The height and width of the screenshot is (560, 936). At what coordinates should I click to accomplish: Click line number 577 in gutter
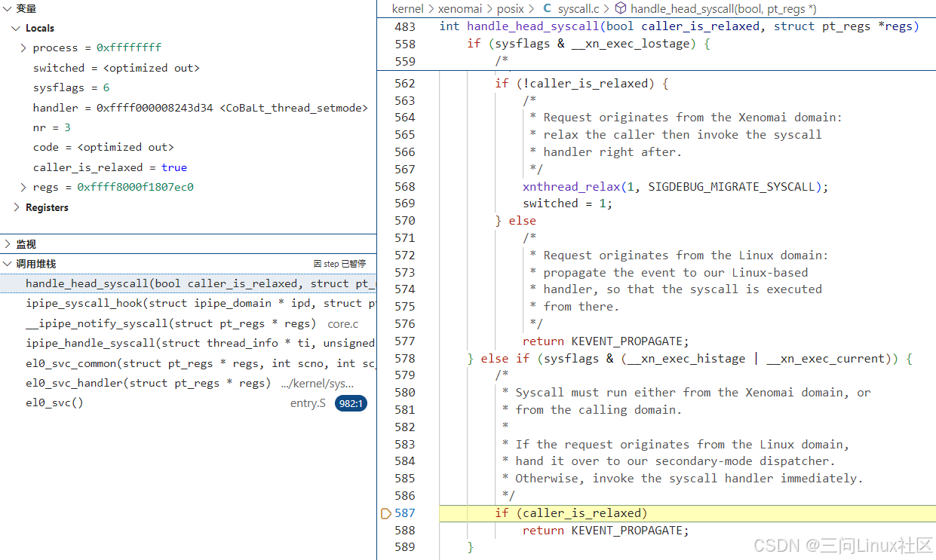(x=405, y=341)
